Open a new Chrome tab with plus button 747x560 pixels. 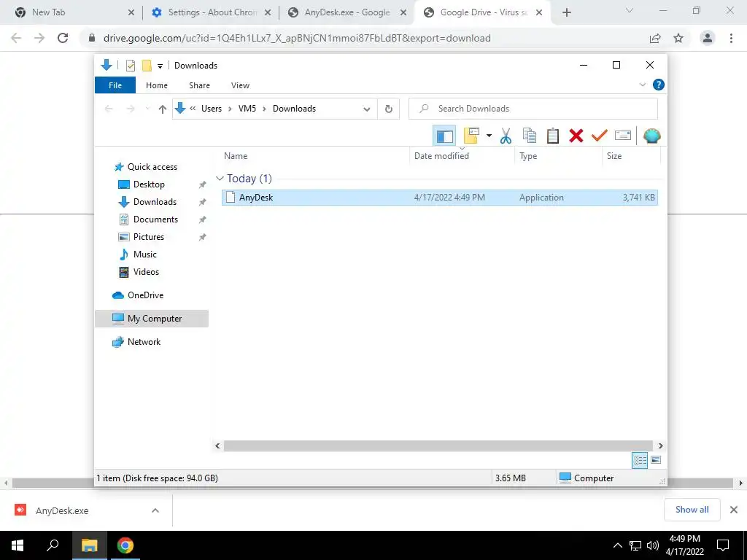tap(566, 13)
